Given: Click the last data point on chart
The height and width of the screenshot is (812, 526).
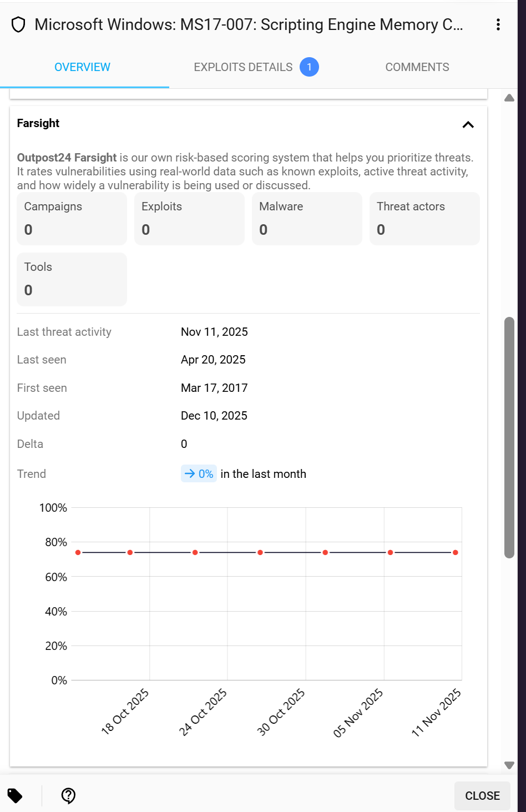Looking at the screenshot, I should coord(456,552).
